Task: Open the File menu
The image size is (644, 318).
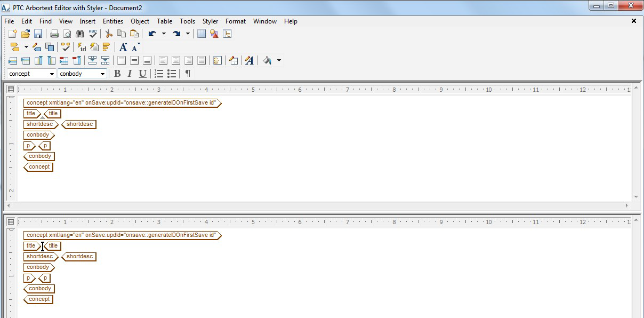Action: (9, 21)
